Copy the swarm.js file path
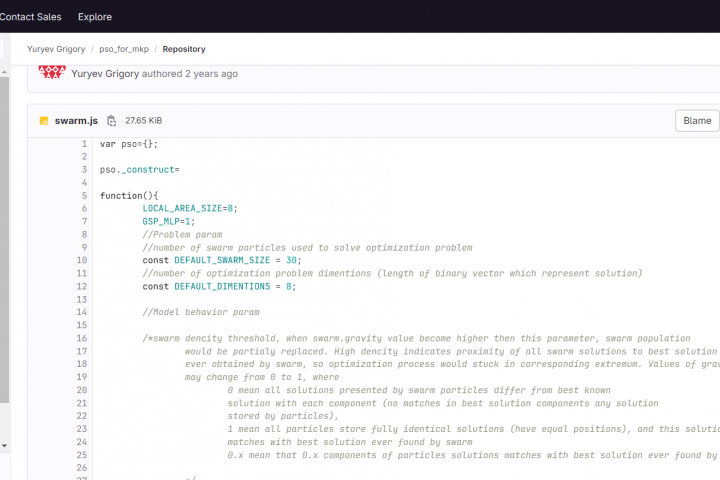Image resolution: width=720 pixels, height=480 pixels. (112, 121)
